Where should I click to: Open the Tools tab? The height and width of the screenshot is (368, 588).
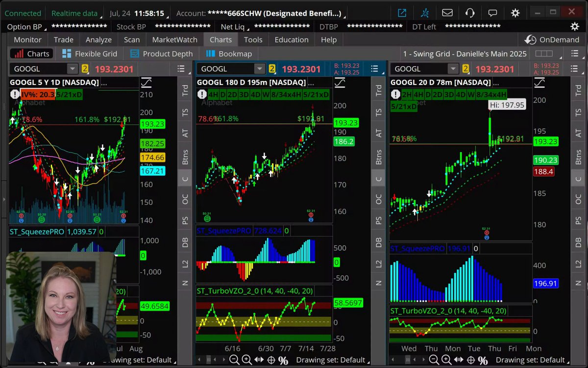(x=253, y=40)
